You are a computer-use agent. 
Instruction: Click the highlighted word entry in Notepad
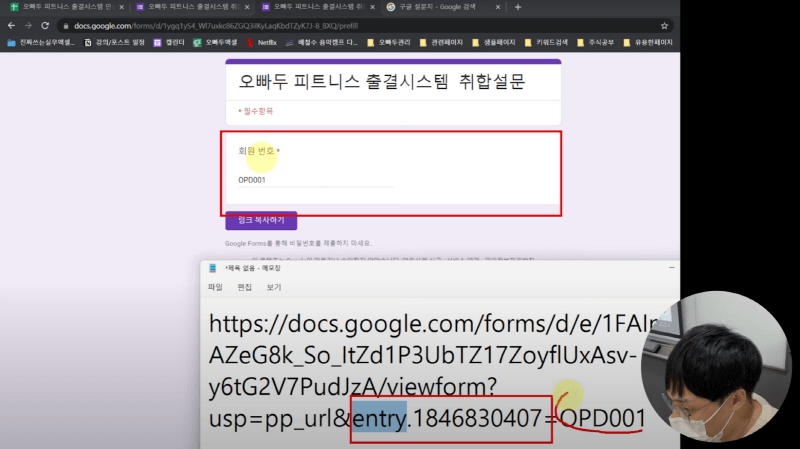pyautogui.click(x=379, y=418)
